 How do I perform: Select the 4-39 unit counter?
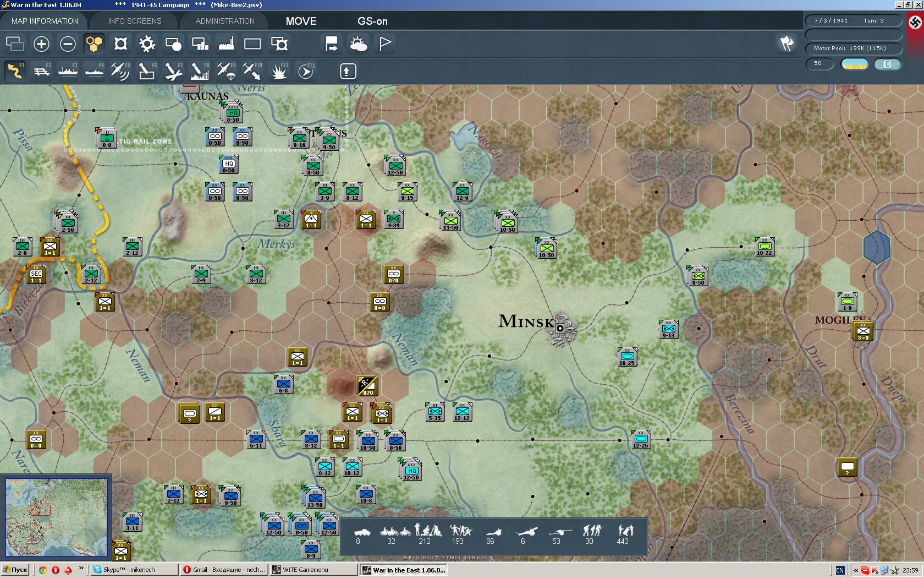click(393, 219)
